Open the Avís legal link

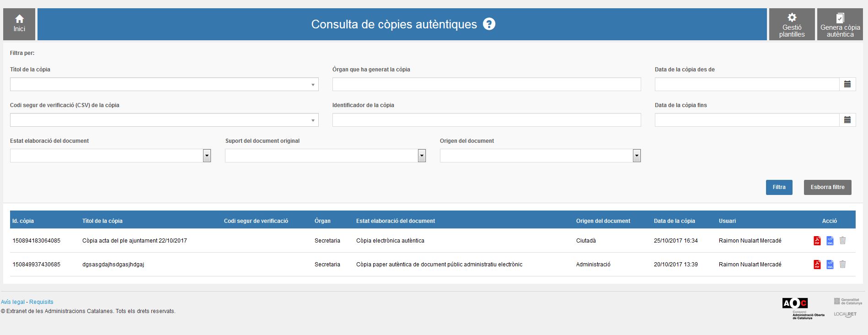13,302
